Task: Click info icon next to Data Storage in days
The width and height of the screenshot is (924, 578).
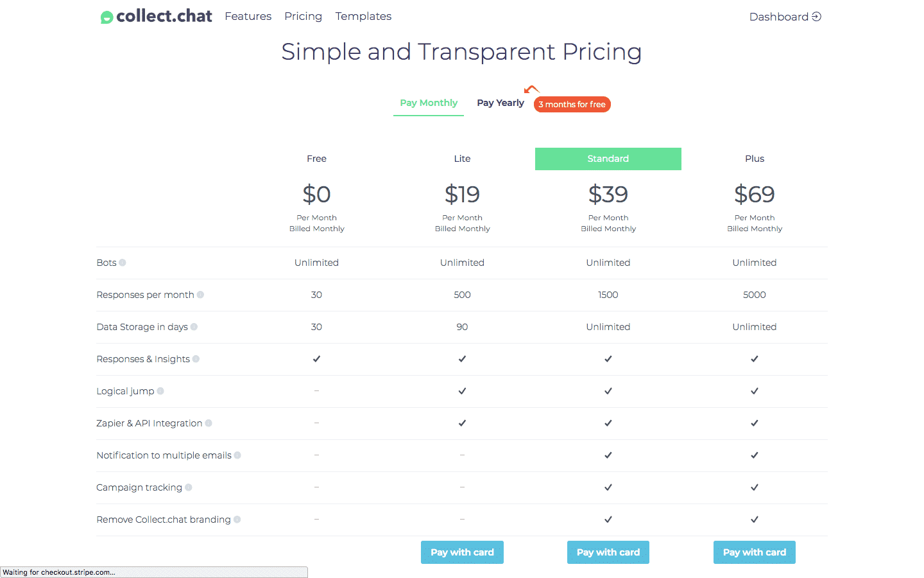Action: 194,327
